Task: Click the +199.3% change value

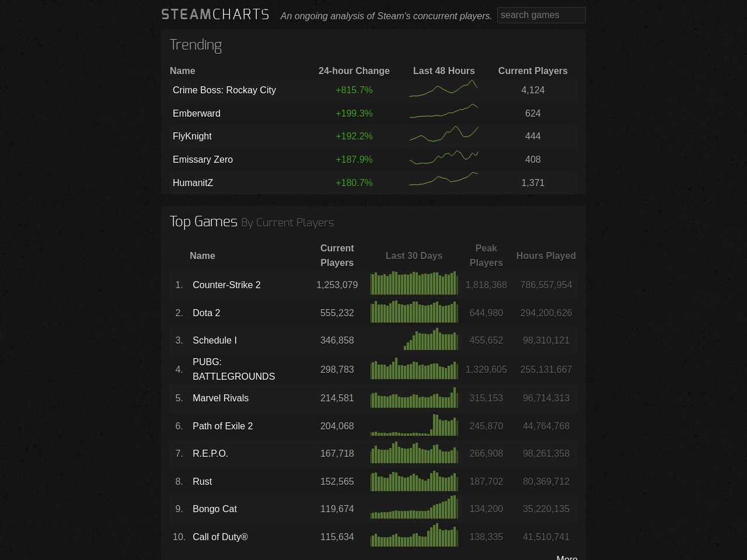Action: [354, 113]
